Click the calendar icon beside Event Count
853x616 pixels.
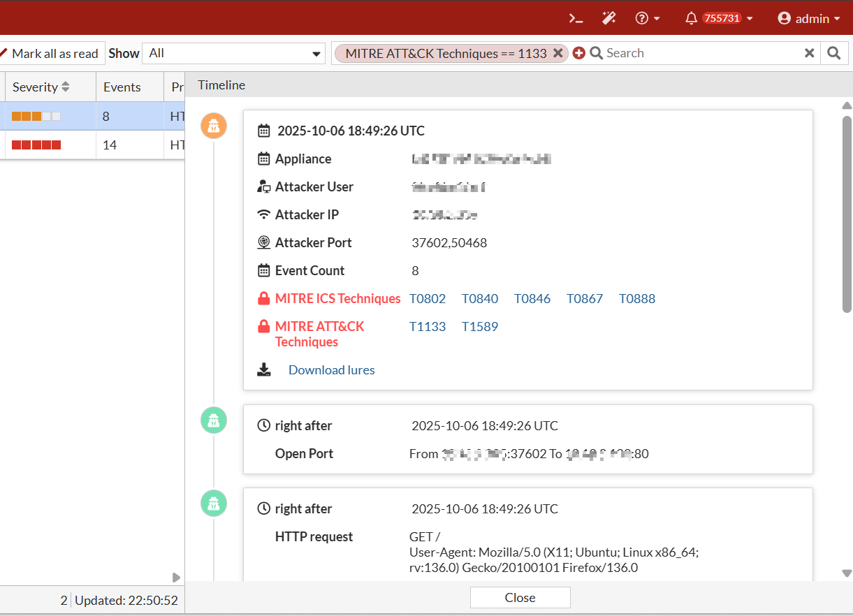(x=264, y=271)
